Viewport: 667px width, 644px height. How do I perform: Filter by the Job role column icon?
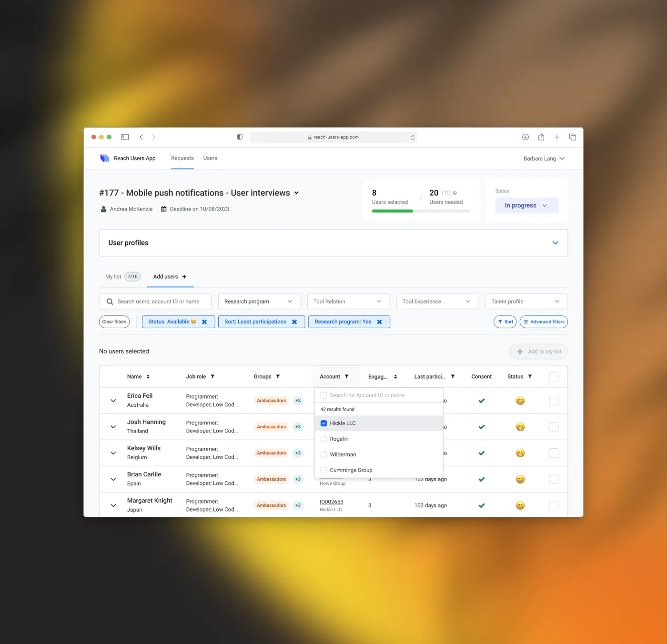click(x=212, y=377)
